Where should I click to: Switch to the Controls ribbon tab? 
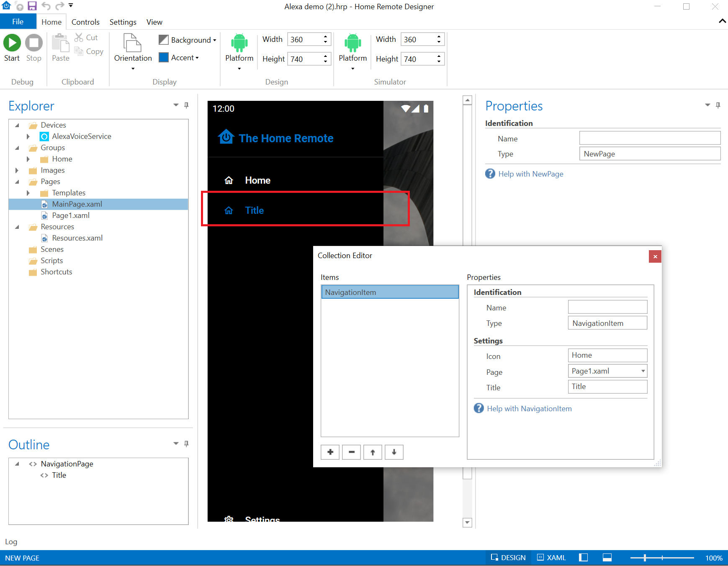[85, 22]
